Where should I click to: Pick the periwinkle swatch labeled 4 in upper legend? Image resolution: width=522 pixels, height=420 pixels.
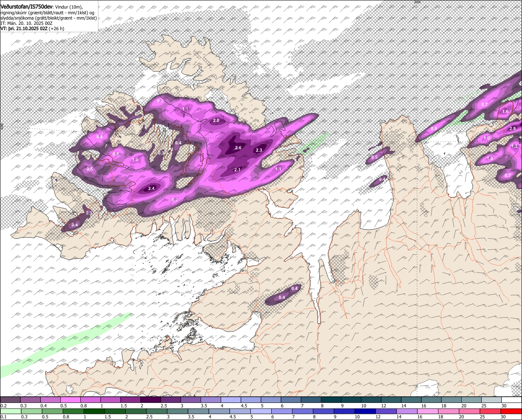coord(231,400)
